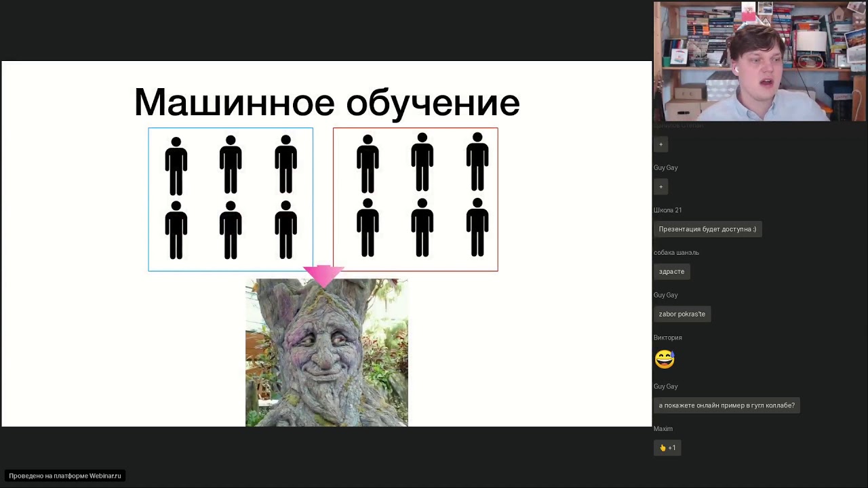Click the chat author name "Виктория"
Screen dimensions: 868x488
(x=668, y=338)
